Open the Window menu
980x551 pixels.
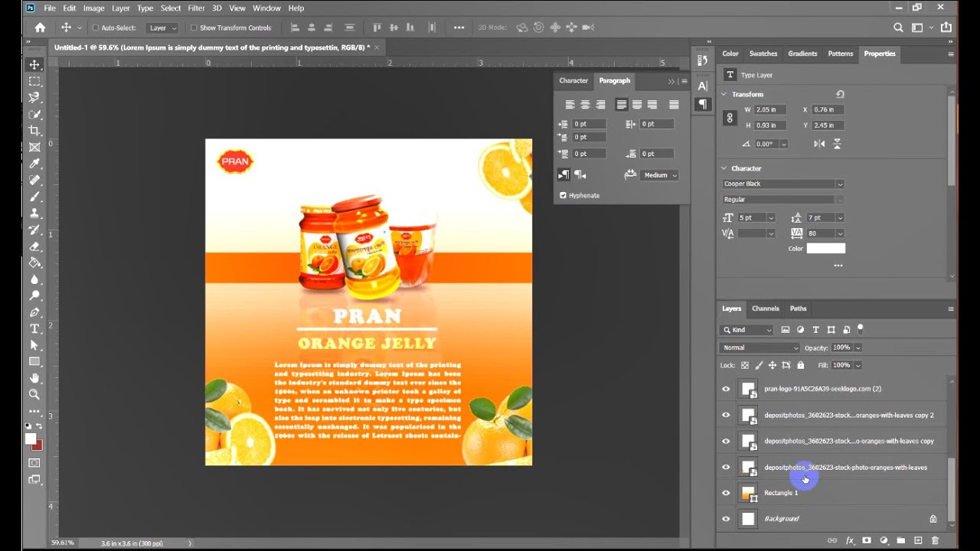click(266, 8)
